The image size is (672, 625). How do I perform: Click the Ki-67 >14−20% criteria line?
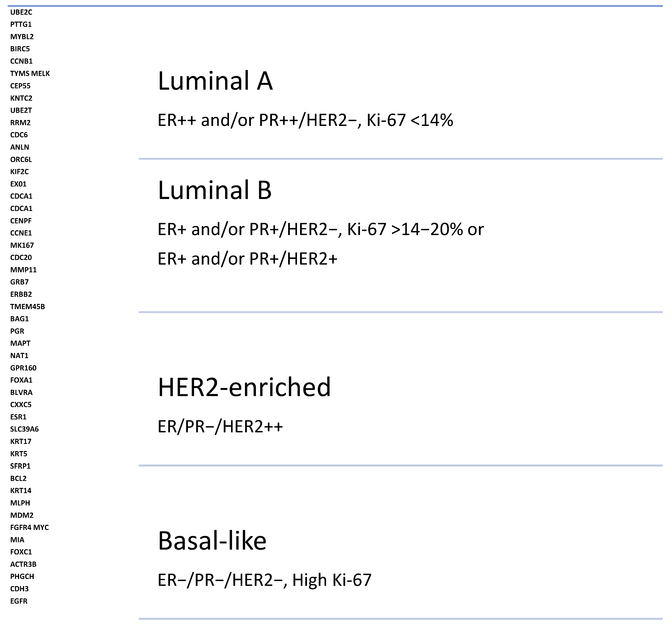click(x=320, y=229)
